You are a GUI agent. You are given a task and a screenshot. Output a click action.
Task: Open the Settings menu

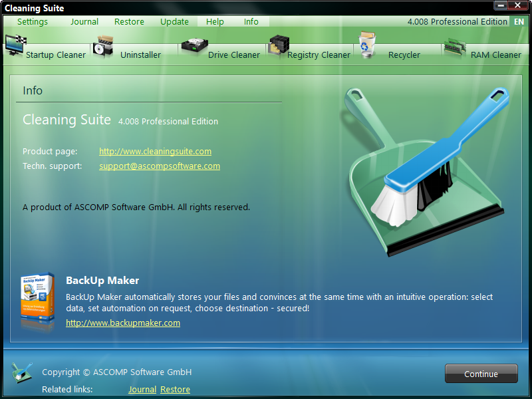pos(33,22)
